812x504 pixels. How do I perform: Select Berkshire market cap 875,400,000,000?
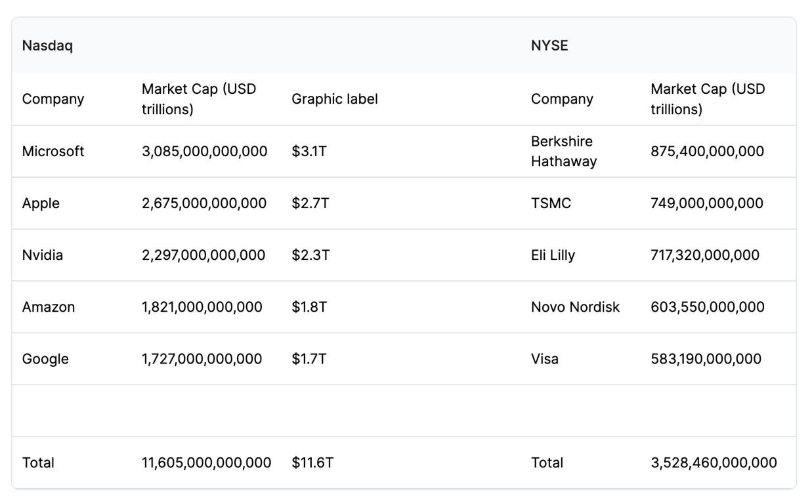click(x=708, y=152)
